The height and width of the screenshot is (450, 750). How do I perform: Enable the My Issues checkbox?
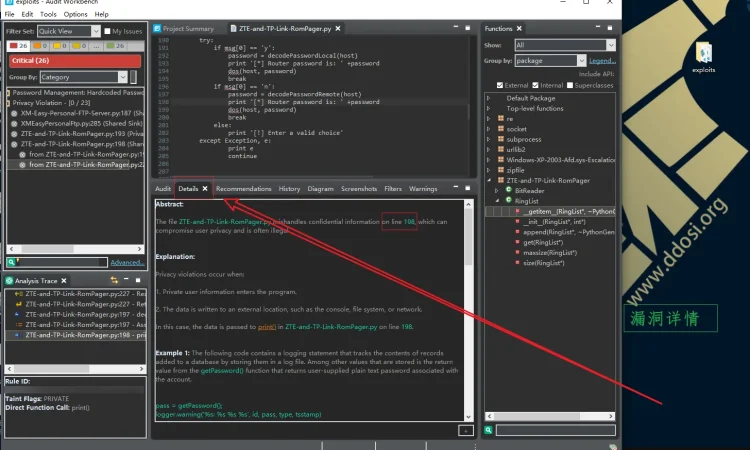(x=107, y=31)
